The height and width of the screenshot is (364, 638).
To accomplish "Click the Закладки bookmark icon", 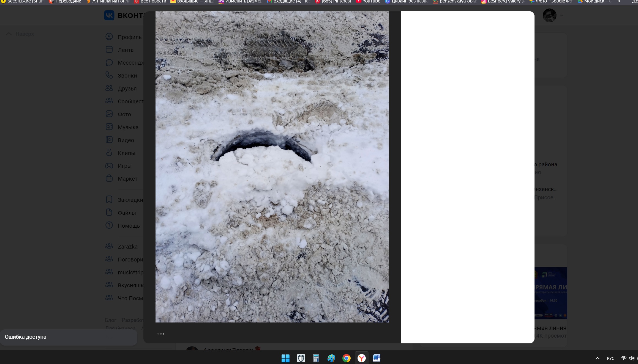I will click(109, 200).
